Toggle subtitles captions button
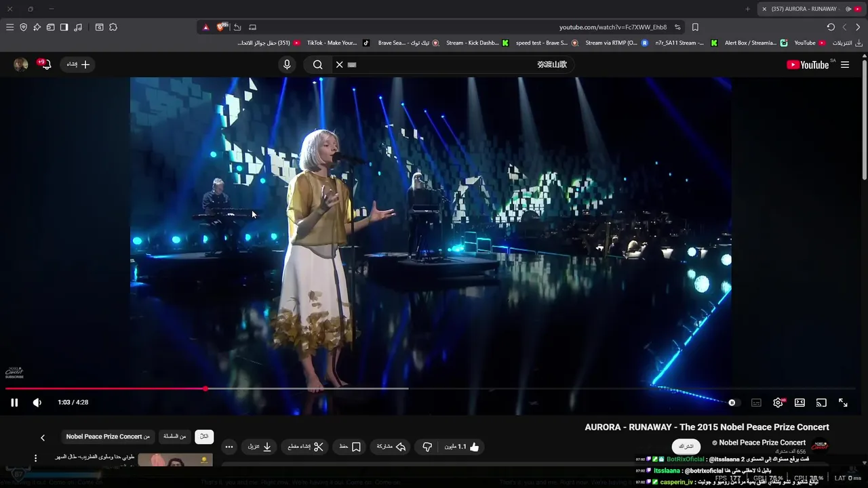Image resolution: width=868 pixels, height=488 pixels. pos(756,403)
